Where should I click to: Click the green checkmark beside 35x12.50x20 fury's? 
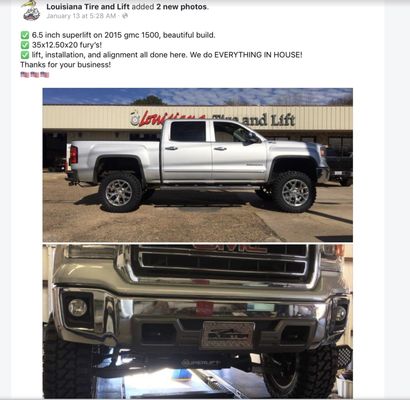coord(25,45)
